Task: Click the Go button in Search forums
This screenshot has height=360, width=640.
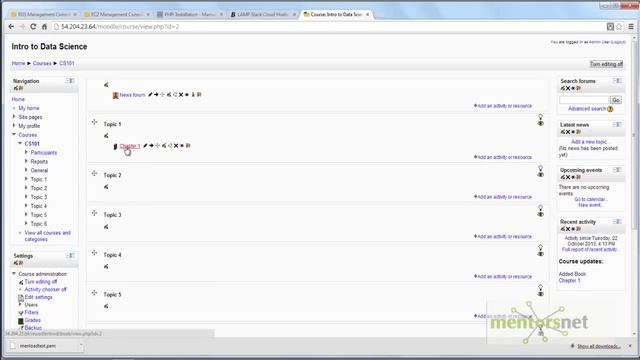Action: pos(616,100)
